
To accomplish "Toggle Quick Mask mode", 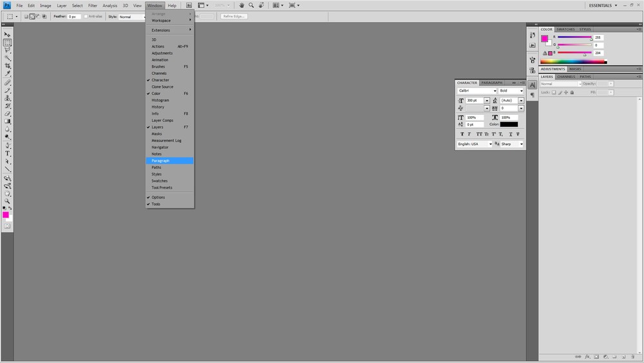I will click(7, 226).
